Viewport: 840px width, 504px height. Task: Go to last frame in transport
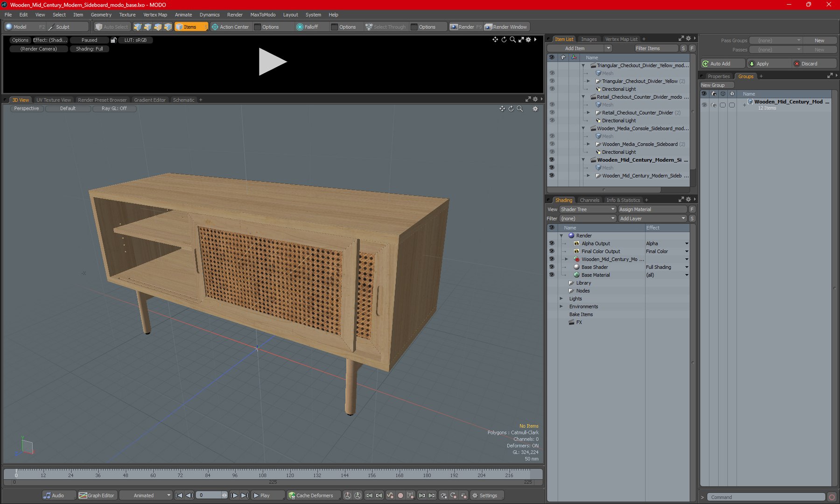245,496
